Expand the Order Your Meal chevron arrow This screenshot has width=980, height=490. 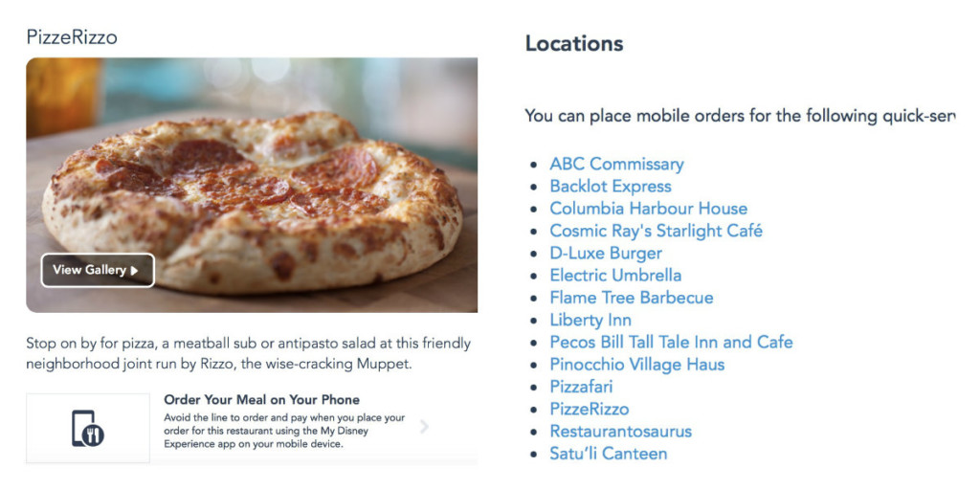point(424,427)
